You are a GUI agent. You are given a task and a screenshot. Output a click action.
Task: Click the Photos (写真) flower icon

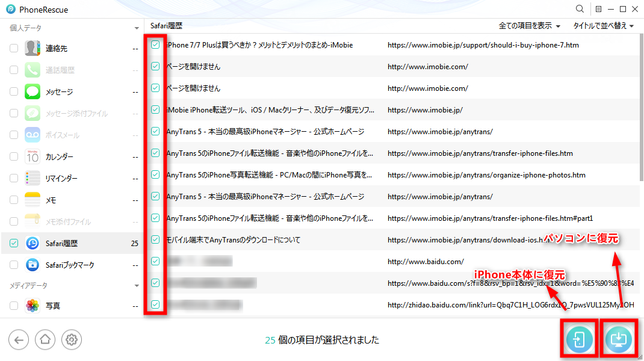point(33,306)
